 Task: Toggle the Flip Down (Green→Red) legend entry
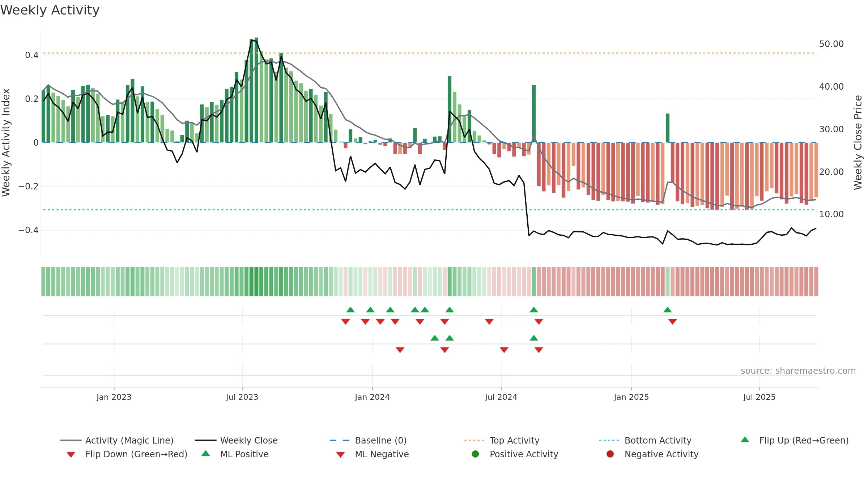(127, 454)
